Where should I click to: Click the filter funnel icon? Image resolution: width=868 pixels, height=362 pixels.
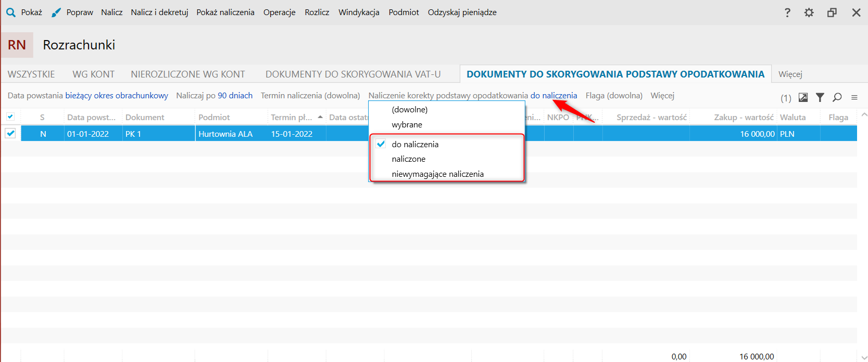(x=820, y=97)
